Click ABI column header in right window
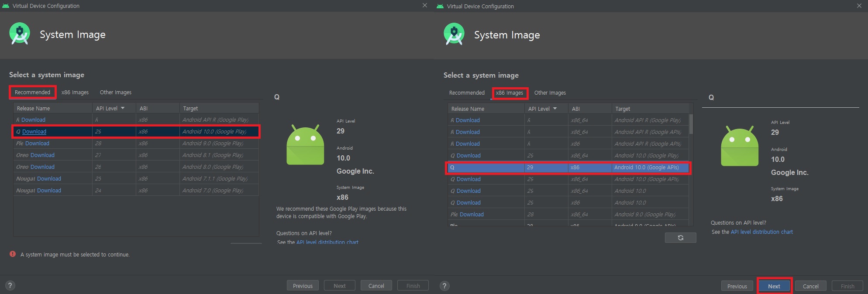This screenshot has height=294, width=868. (x=589, y=109)
